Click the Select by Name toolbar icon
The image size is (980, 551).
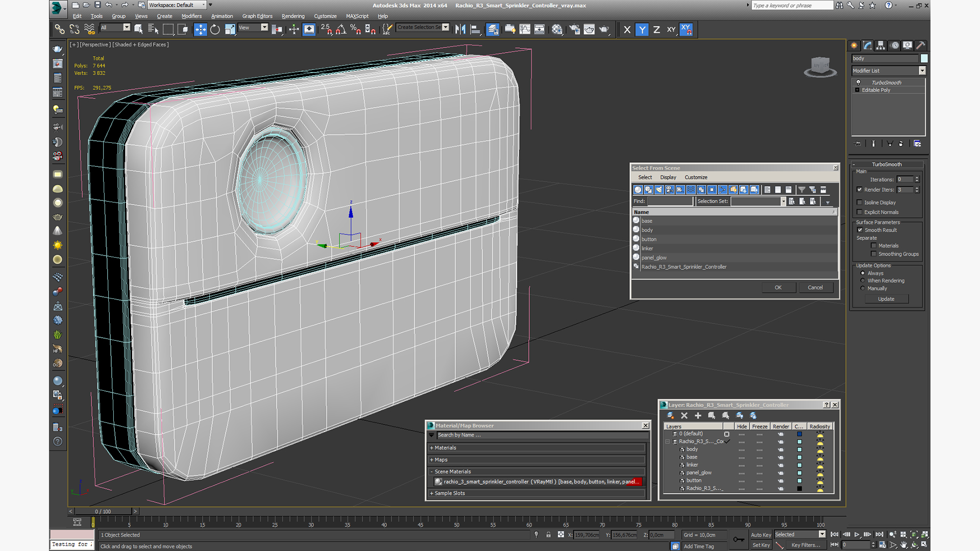153,30
